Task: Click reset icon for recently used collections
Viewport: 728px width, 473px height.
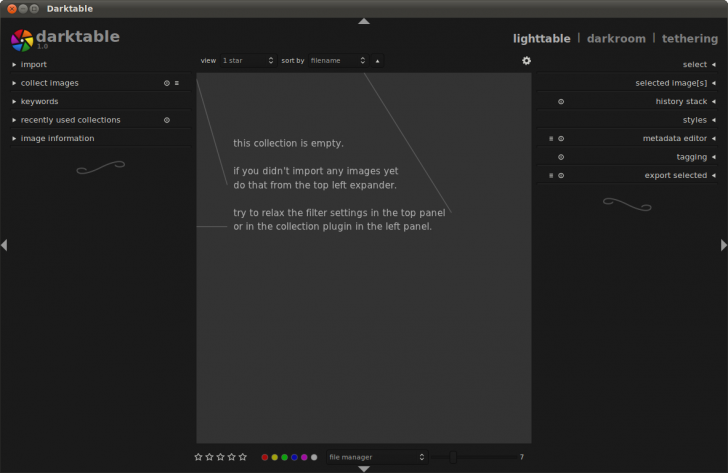Action: tap(167, 120)
